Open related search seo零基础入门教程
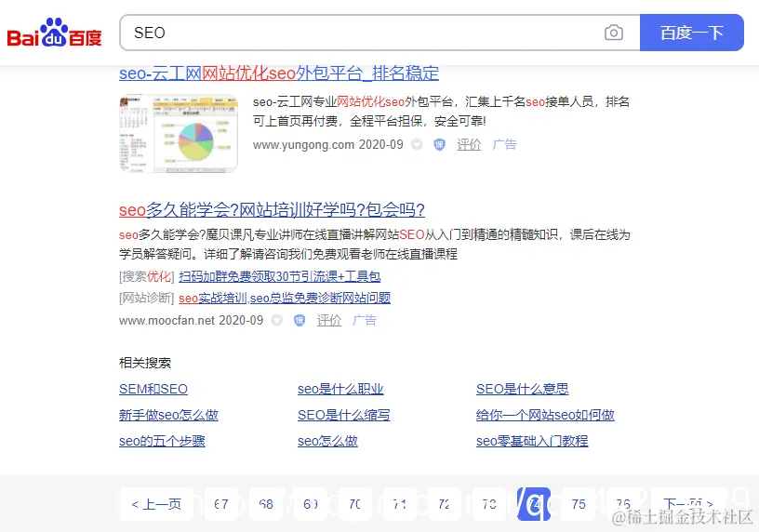759x532 pixels. [532, 441]
